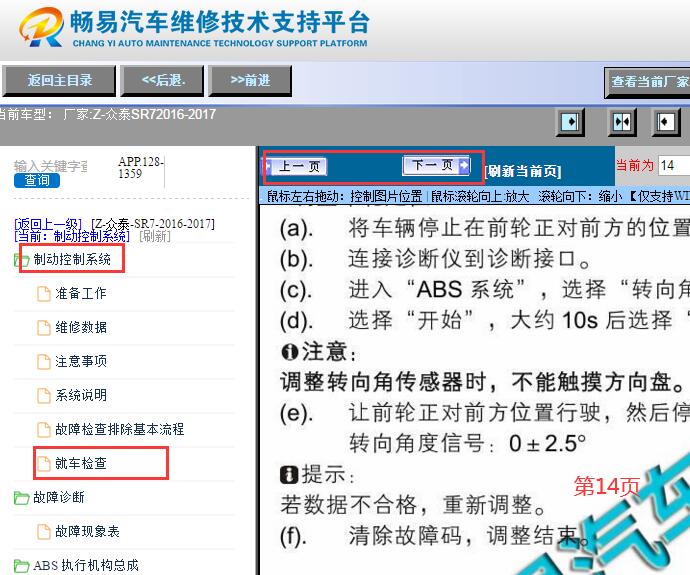Viewport: 690px width, 575px height.
Task: Go to previous page with 上一页
Action: (297, 166)
